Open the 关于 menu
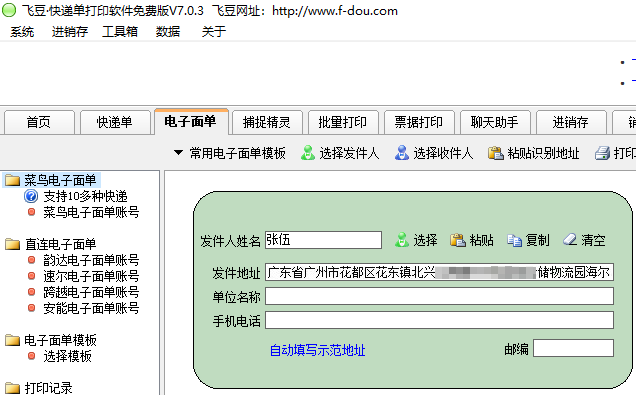 point(214,32)
